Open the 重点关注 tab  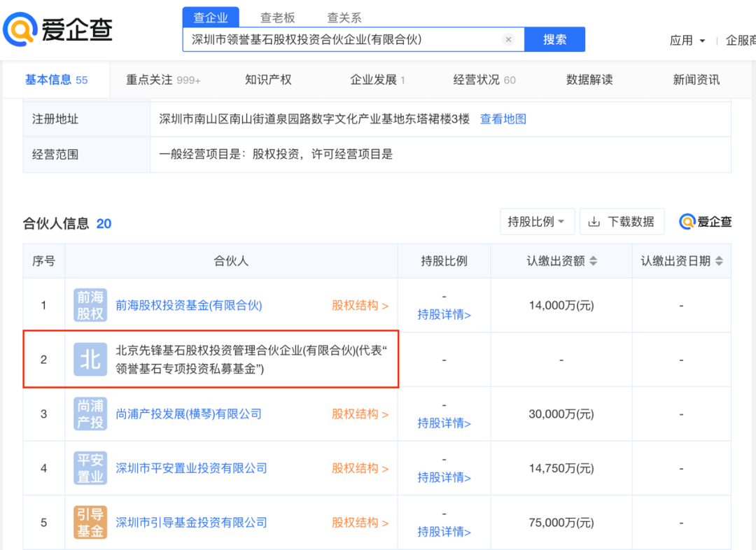tap(163, 80)
